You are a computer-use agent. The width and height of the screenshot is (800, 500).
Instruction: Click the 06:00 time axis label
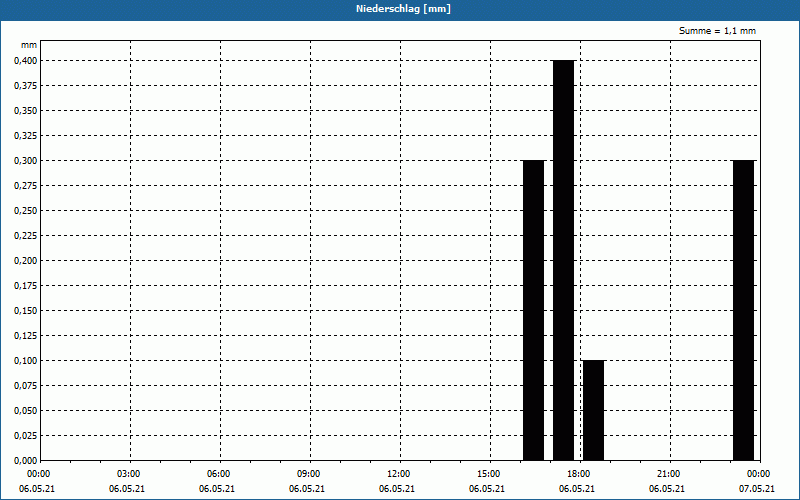pyautogui.click(x=219, y=474)
